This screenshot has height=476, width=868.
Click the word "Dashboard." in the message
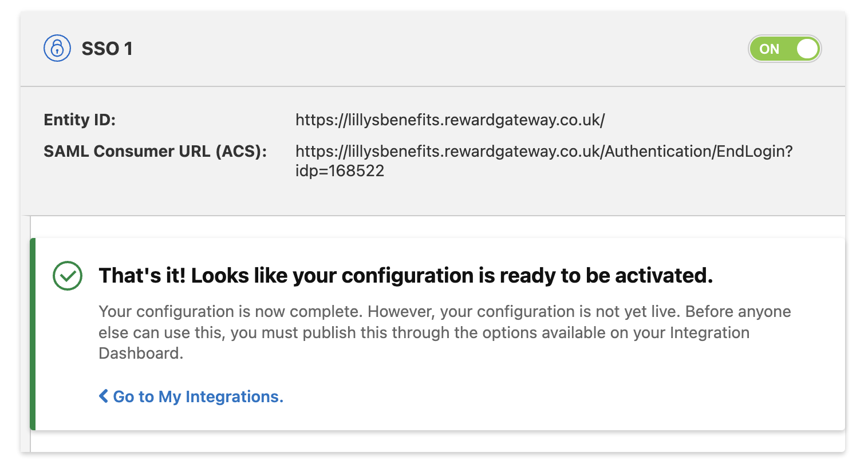(141, 353)
